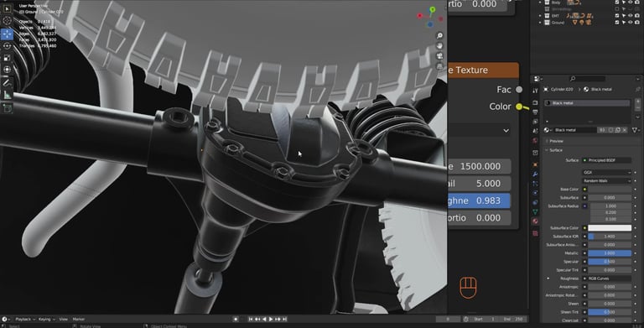Open the Scene properties tab
The width and height of the screenshot is (644, 328).
coord(535,131)
